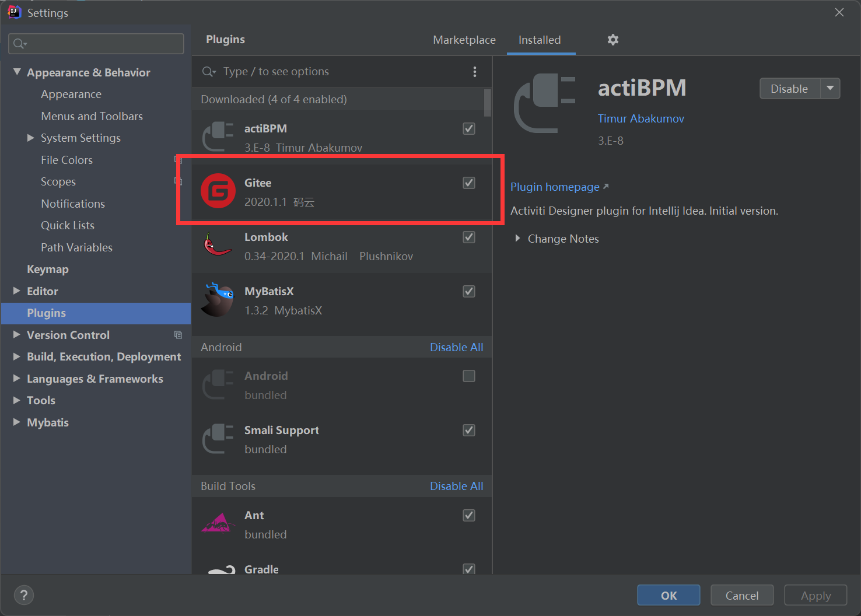The image size is (861, 616).
Task: Click the Smali Support plug icon
Action: pyautogui.click(x=218, y=439)
